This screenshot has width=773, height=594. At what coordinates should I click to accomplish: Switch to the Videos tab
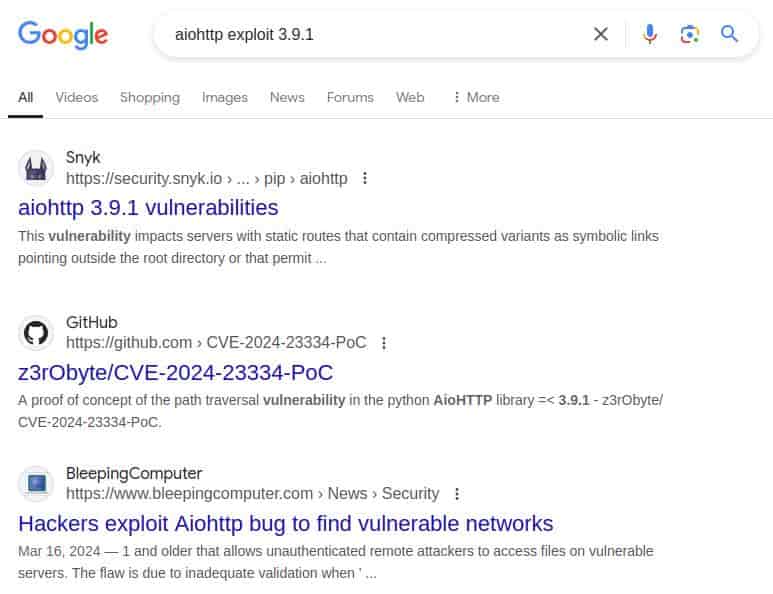click(x=77, y=97)
